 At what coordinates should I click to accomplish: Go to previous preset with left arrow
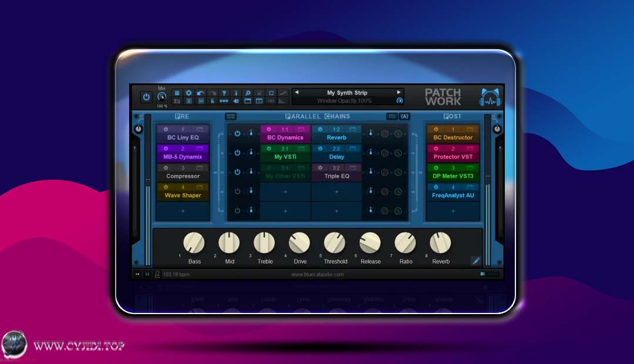296,93
